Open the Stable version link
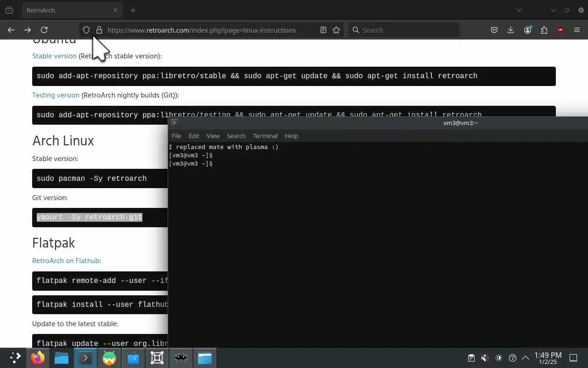 coord(54,56)
